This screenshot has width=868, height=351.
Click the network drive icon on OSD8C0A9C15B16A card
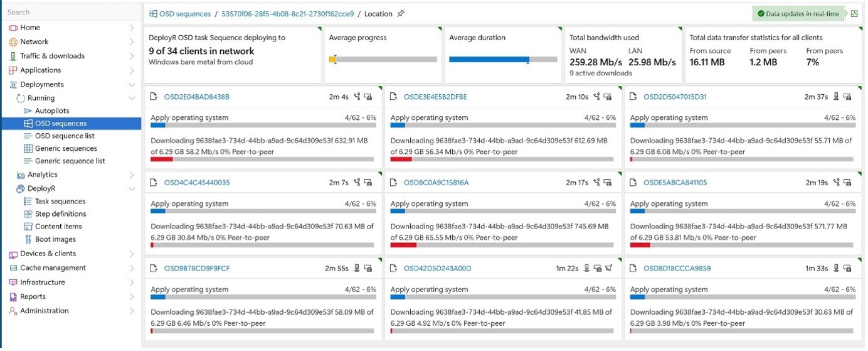tap(607, 183)
